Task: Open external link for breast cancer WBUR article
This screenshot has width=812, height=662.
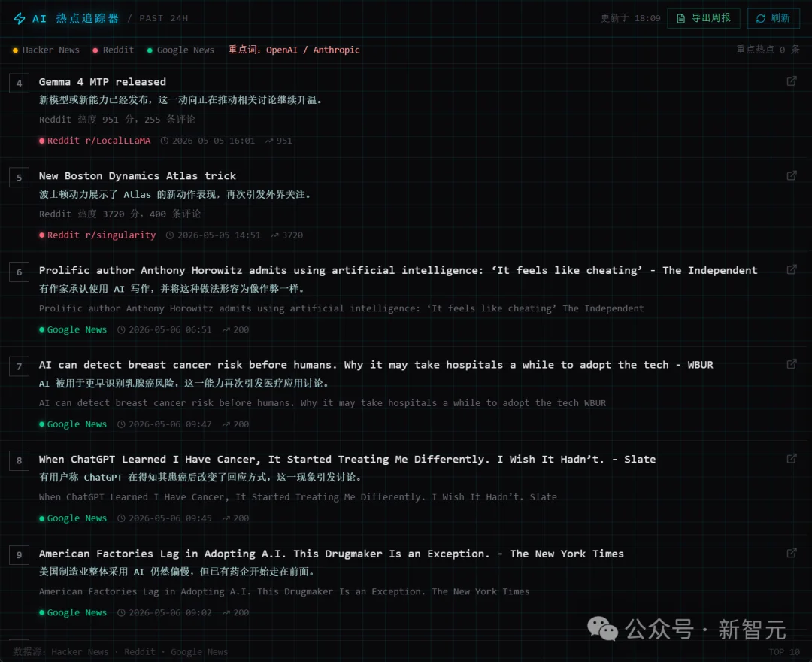Action: (791, 364)
